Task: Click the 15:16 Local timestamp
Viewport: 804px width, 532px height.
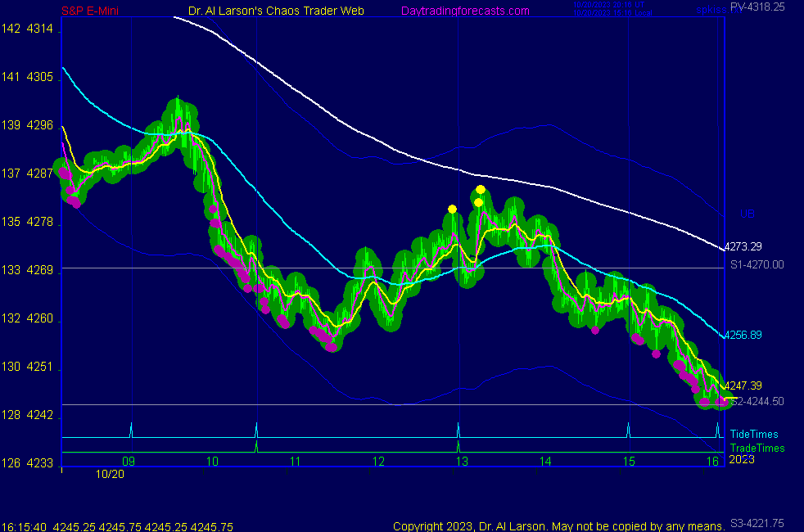Action: pos(612,13)
